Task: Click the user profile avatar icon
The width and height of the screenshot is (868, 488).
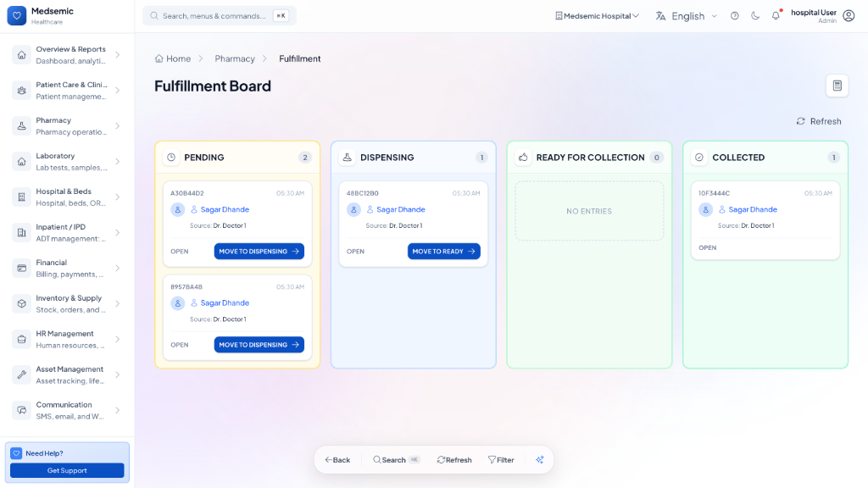Action: click(x=849, y=16)
